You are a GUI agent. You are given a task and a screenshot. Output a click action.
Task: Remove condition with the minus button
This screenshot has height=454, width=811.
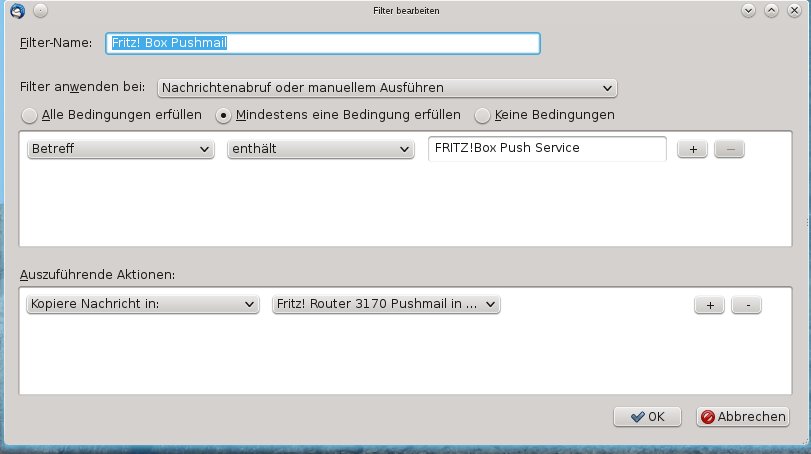point(729,149)
